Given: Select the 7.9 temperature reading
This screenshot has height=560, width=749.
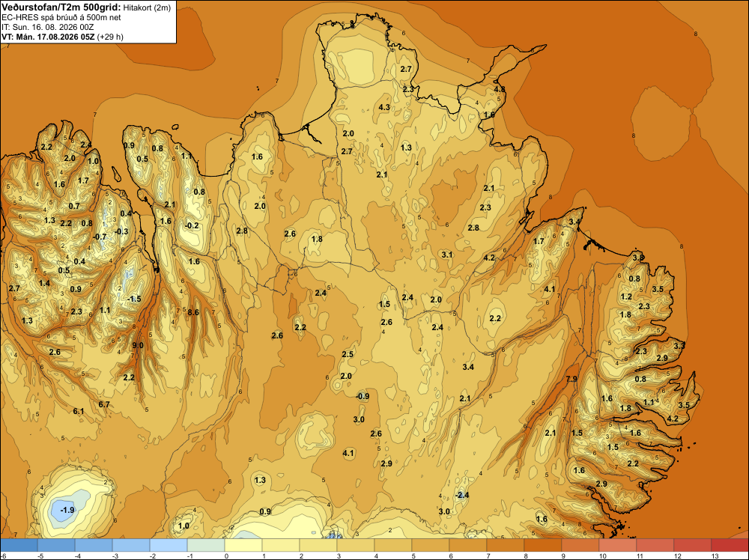Looking at the screenshot, I should coord(571,379).
